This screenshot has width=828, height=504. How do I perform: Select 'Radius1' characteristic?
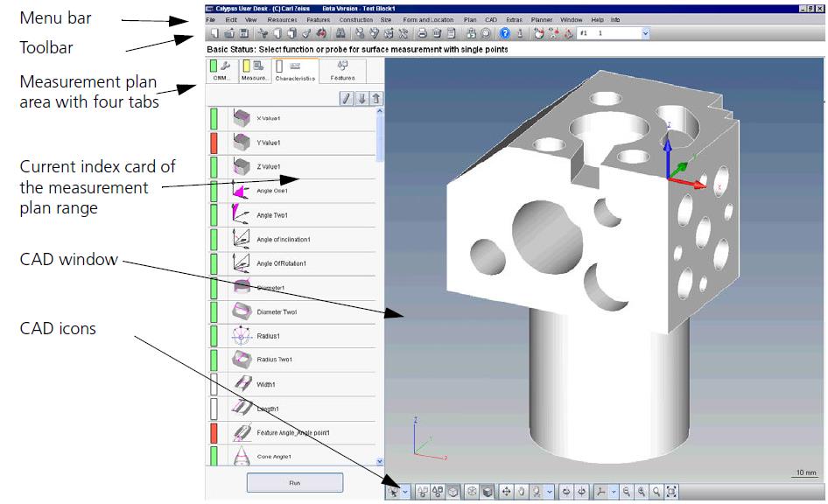click(x=292, y=336)
